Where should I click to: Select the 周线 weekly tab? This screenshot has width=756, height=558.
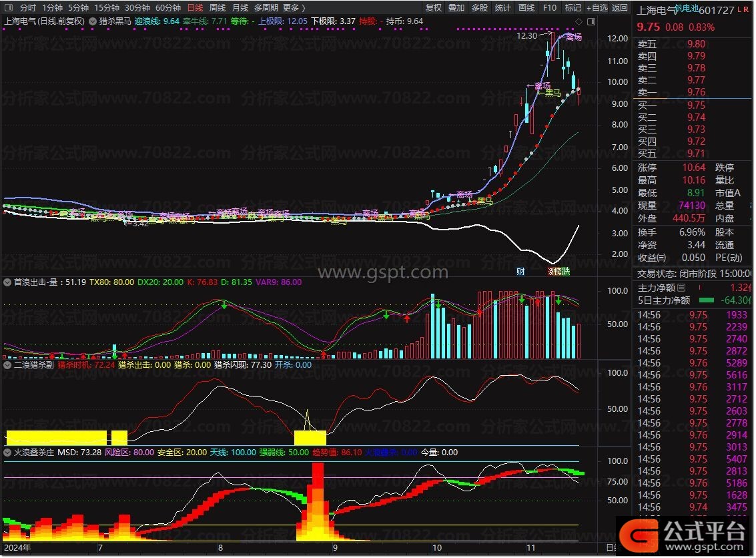218,8
